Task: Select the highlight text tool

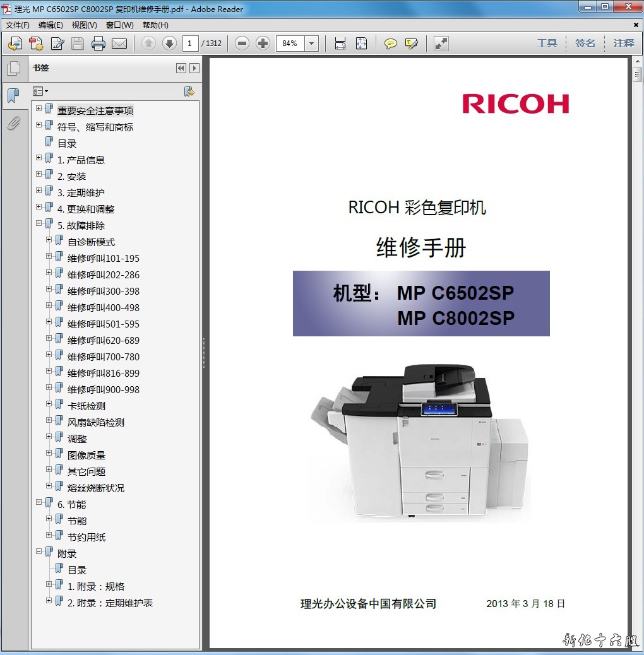Action: tap(412, 44)
